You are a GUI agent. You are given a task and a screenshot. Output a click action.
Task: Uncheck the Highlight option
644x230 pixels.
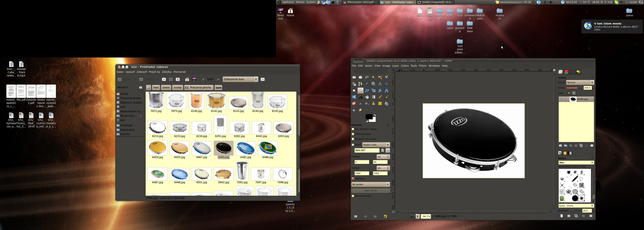[353, 179]
